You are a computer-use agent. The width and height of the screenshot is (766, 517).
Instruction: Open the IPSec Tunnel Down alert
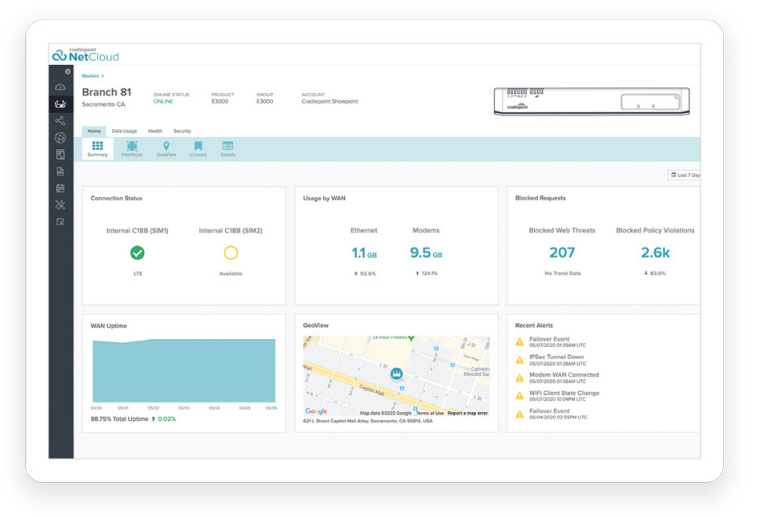557,360
